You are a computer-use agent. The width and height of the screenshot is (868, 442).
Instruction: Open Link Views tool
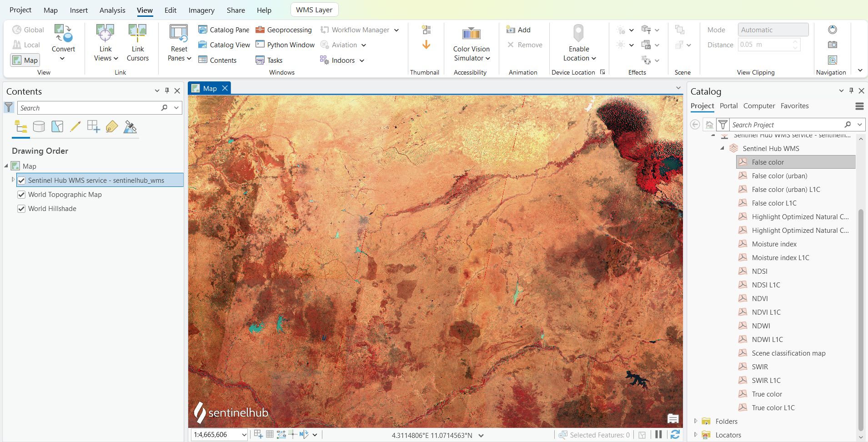(x=105, y=44)
